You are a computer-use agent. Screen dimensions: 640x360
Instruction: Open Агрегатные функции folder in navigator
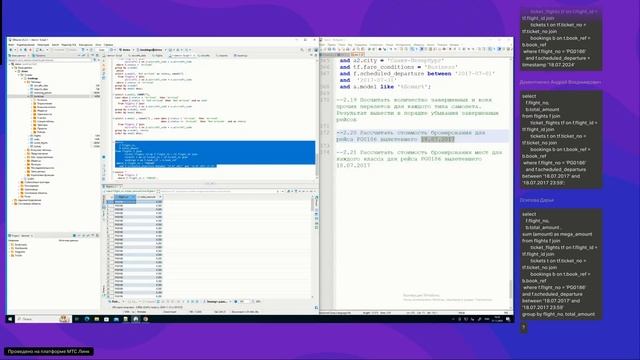click(42, 175)
